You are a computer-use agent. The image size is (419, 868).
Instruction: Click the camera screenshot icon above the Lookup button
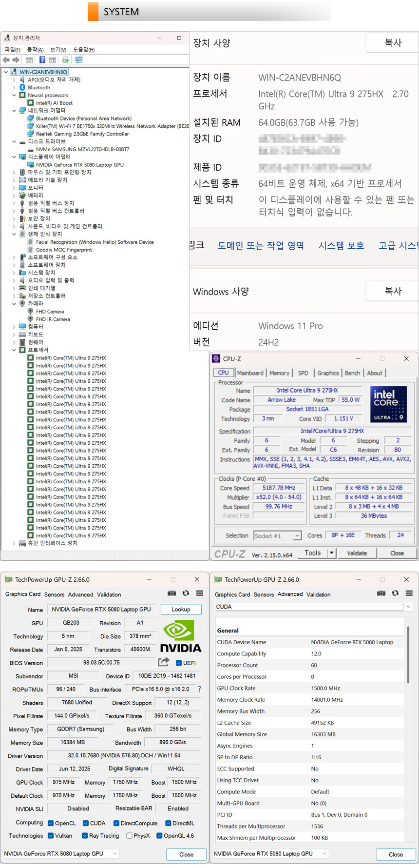[x=171, y=593]
